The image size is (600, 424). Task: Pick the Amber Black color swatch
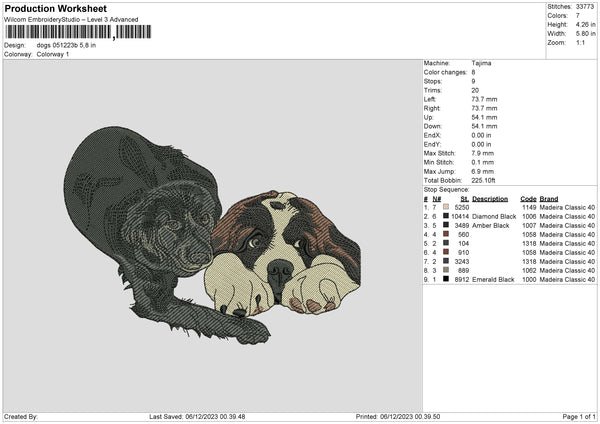pos(445,225)
